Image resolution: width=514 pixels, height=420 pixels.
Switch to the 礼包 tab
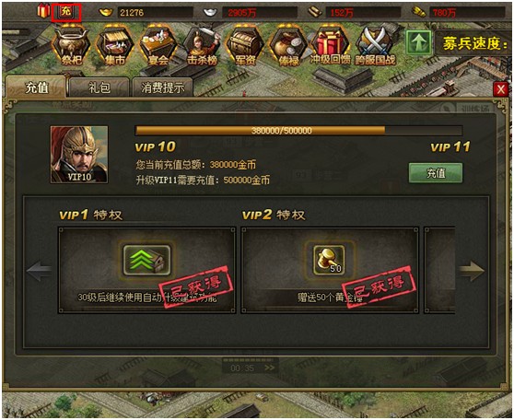pyautogui.click(x=99, y=87)
